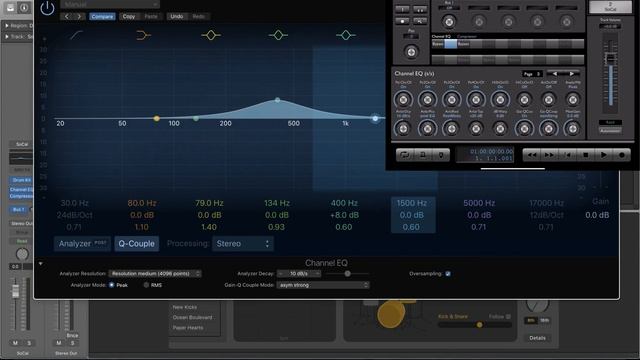Stop playback in the remote transport
Image resolution: width=640 pixels, height=360 pixels.
[585, 155]
